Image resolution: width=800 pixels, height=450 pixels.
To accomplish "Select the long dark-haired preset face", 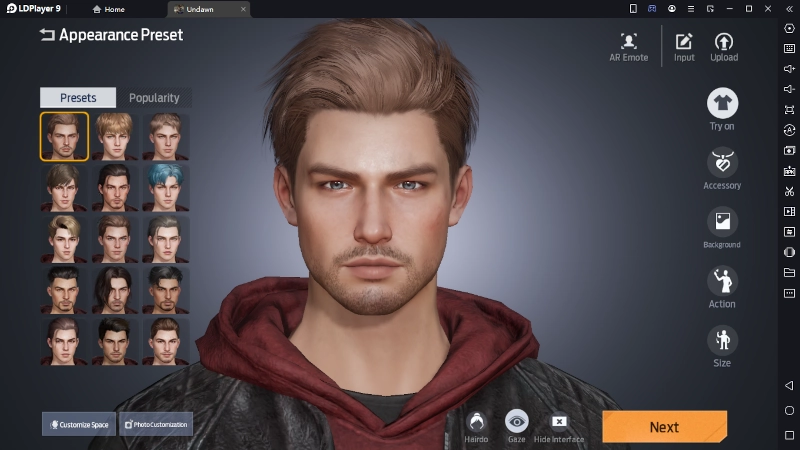I will click(x=115, y=289).
